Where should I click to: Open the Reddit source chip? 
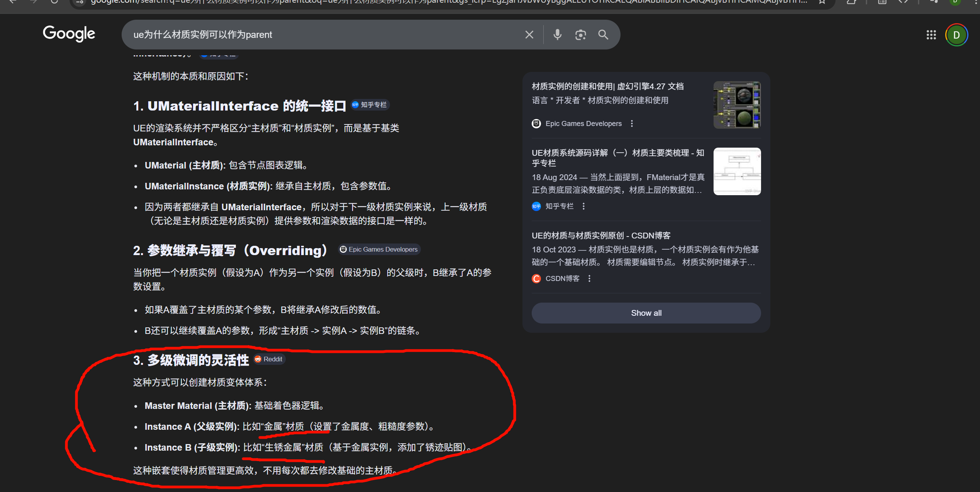tap(269, 359)
